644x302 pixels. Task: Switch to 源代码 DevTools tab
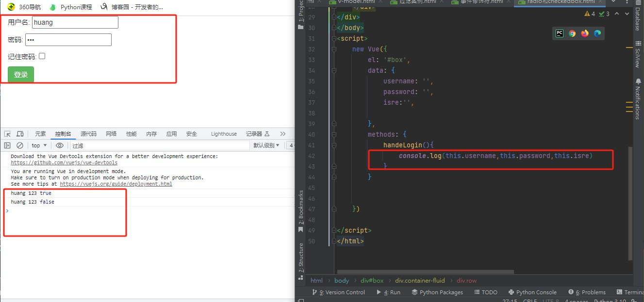click(x=88, y=134)
